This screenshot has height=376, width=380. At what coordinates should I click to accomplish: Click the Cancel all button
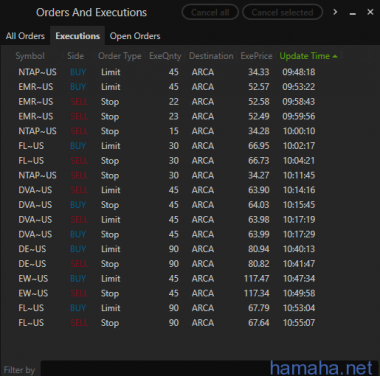(x=210, y=12)
